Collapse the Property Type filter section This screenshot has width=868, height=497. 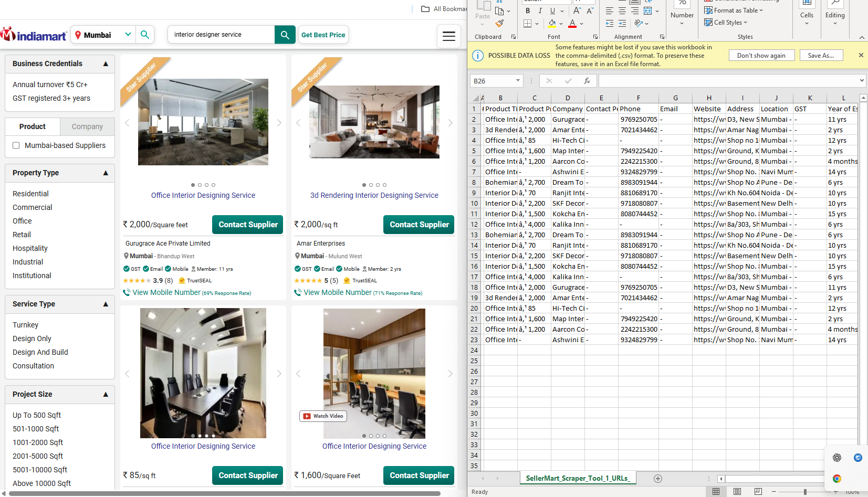[106, 173]
